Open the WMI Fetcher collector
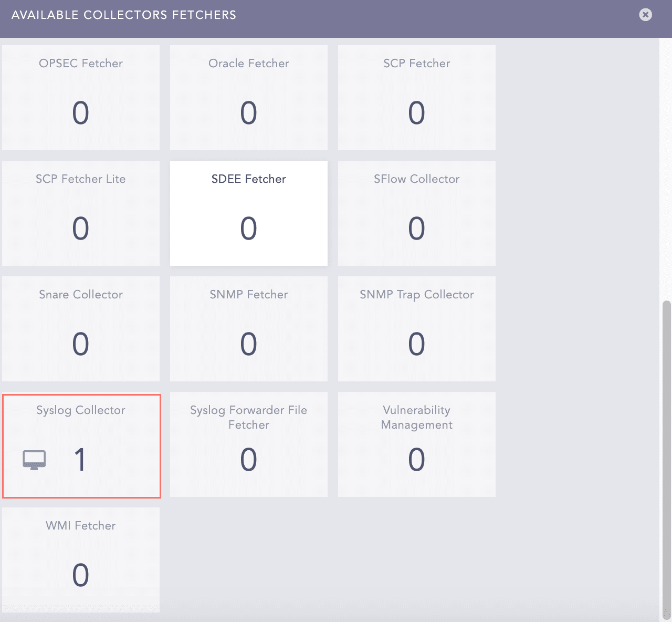 (x=81, y=559)
